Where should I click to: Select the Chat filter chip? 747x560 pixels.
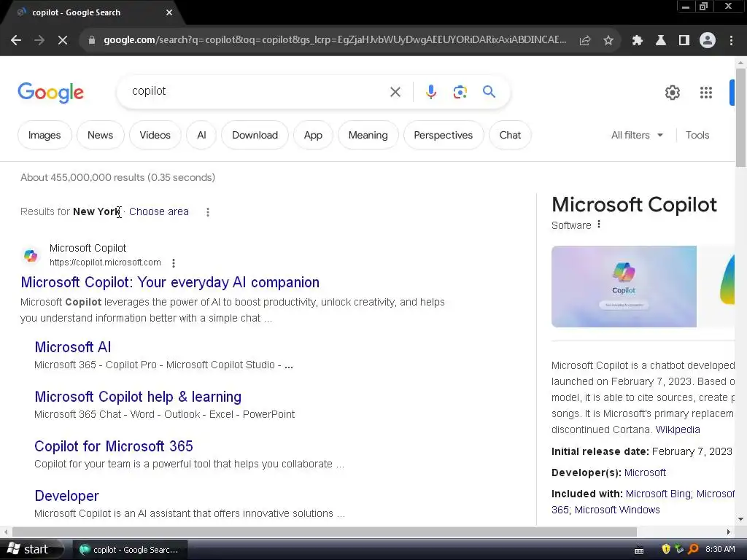click(510, 135)
